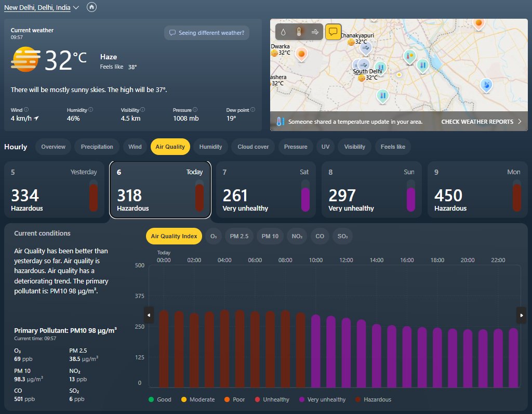Click the Moderate yellow legend dot

[184, 399]
